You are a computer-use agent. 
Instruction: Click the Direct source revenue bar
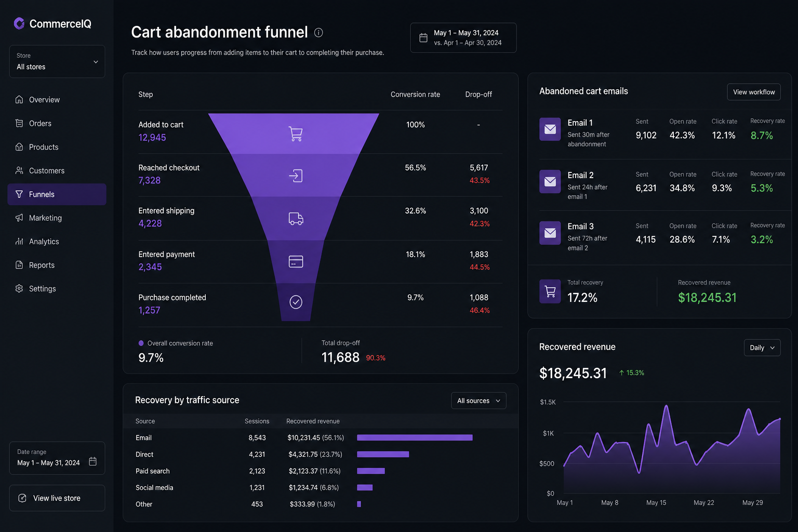(x=383, y=454)
